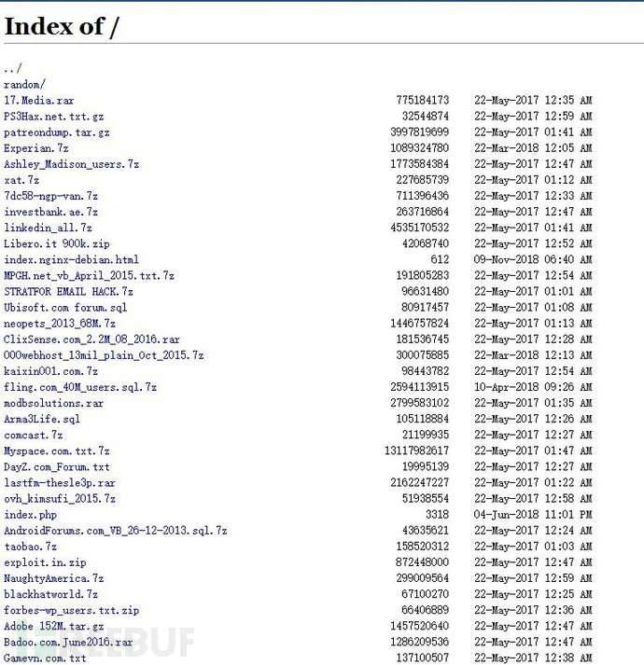Open the index.nginx-debian.html page link
The image size is (644, 665).
click(x=71, y=259)
